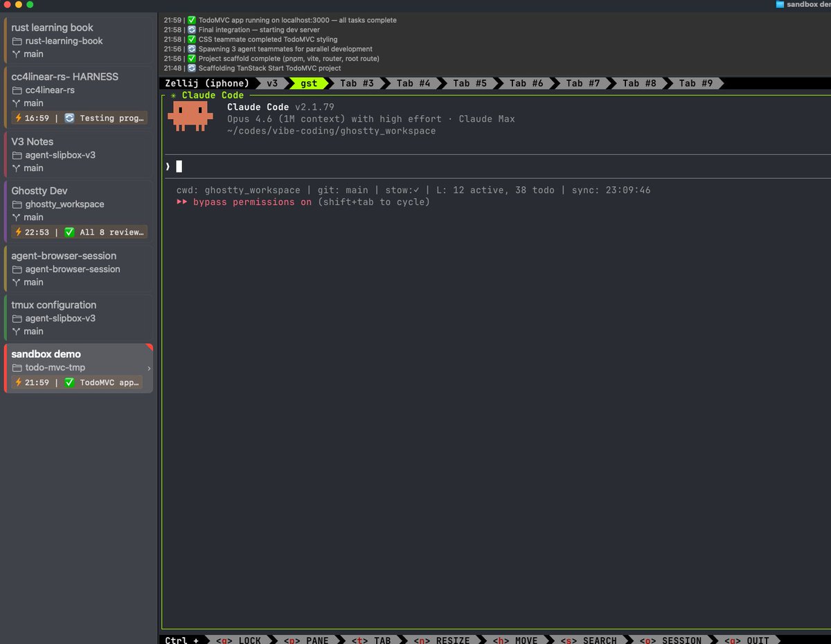Click the checkmark on Project scaffold complete log
This screenshot has height=644, width=831.
192,59
